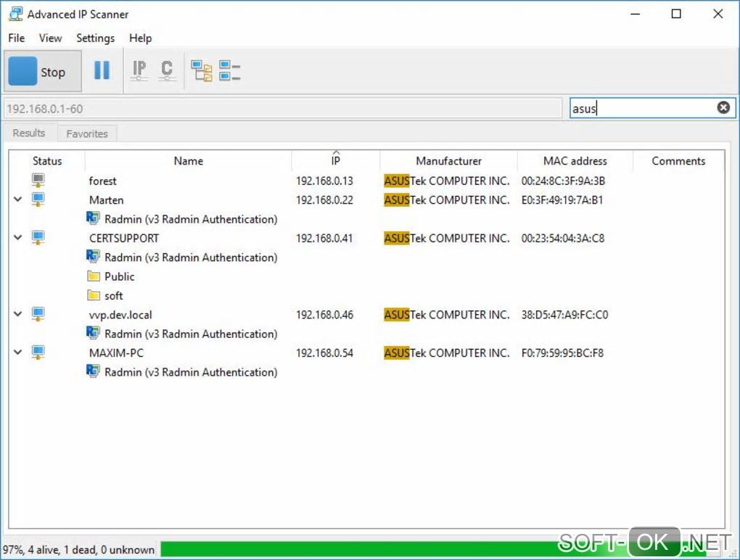Click the Radmin icon under CERTSUPPORT

[93, 256]
